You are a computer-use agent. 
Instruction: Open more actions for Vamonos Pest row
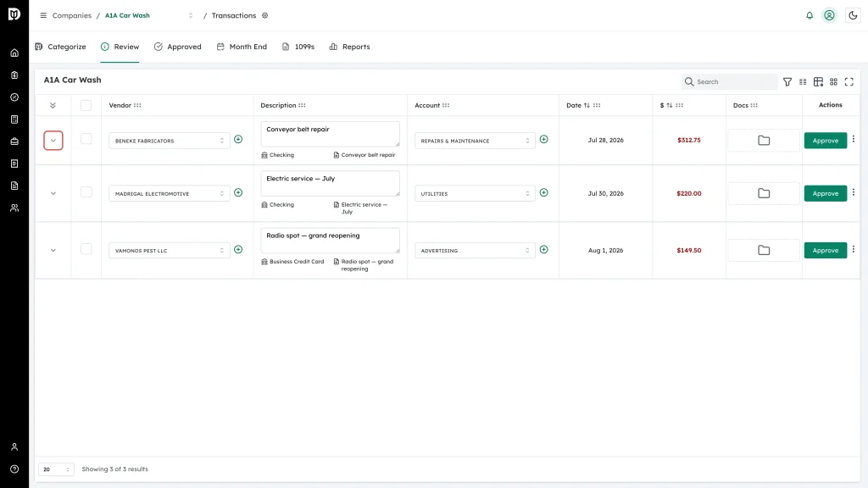853,250
